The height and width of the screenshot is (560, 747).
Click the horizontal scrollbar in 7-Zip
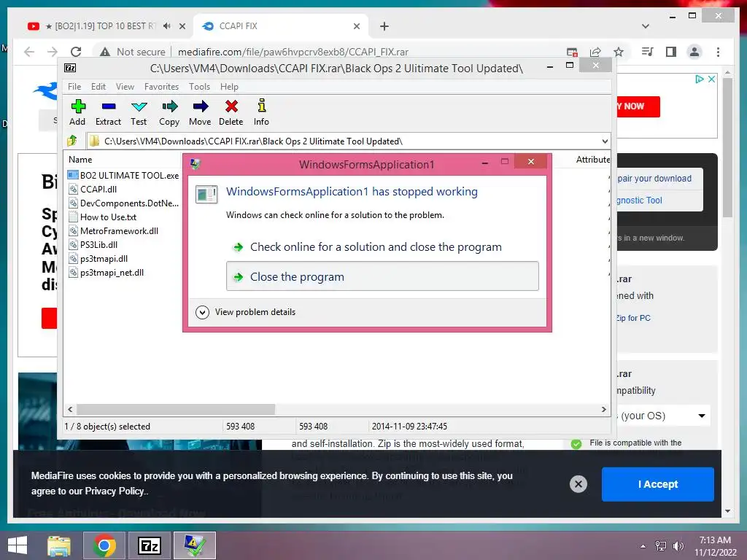[176, 409]
